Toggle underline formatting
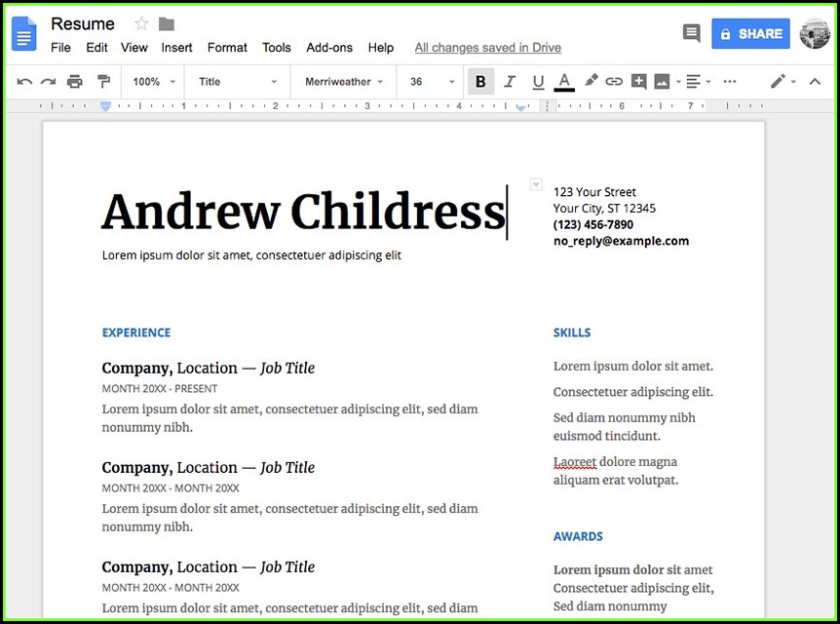 pos(538,82)
